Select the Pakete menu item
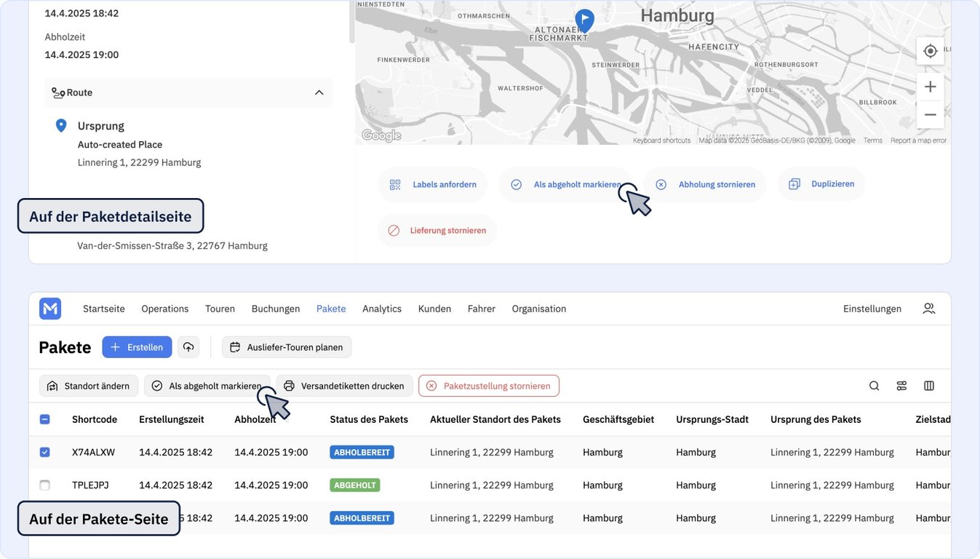This screenshot has height=559, width=980. [x=331, y=309]
